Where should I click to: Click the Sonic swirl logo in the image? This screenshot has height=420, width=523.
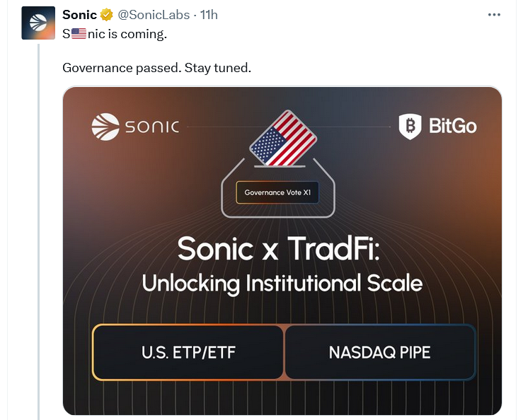(x=105, y=127)
